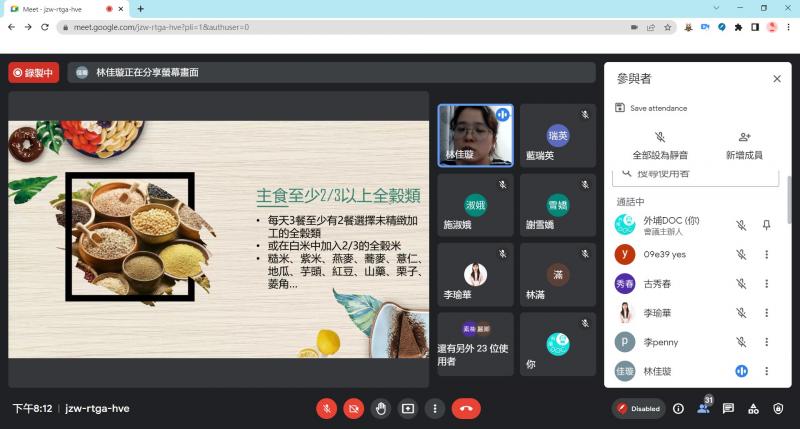Screen dimensions: 800x429
Task: Toggle the microphone mute button
Action: tap(326, 408)
